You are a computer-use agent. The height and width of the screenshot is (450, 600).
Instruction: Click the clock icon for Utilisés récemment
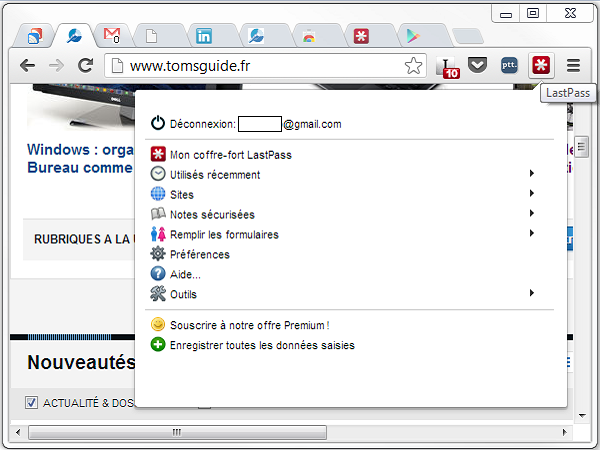(158, 174)
